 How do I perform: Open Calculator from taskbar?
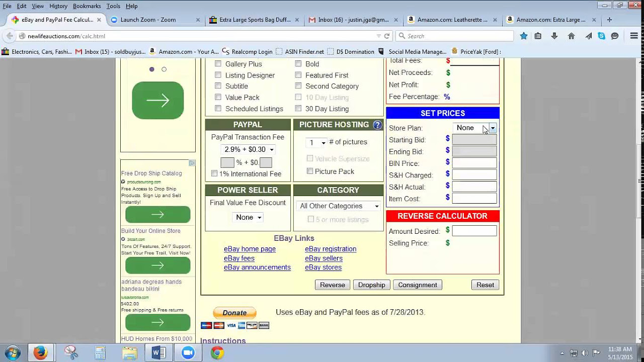pyautogui.click(x=100, y=352)
